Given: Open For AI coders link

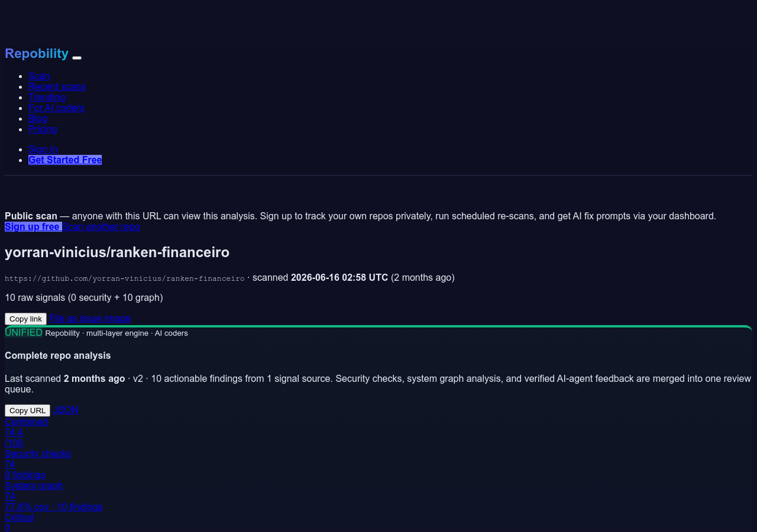Looking at the screenshot, I should click(56, 108).
